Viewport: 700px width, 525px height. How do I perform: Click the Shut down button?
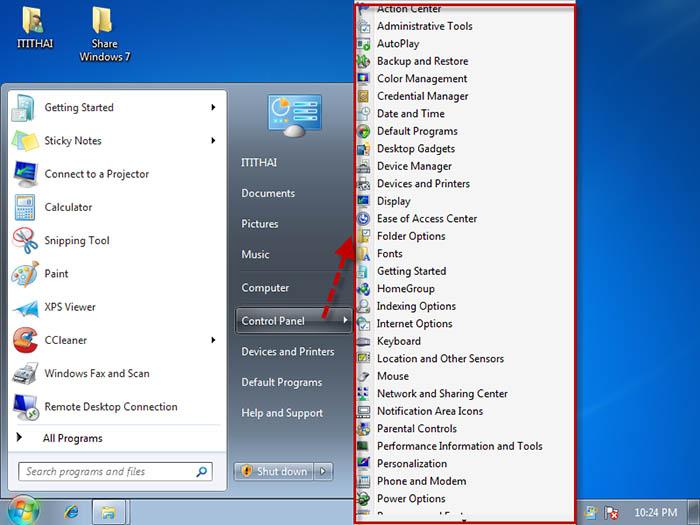(274, 471)
